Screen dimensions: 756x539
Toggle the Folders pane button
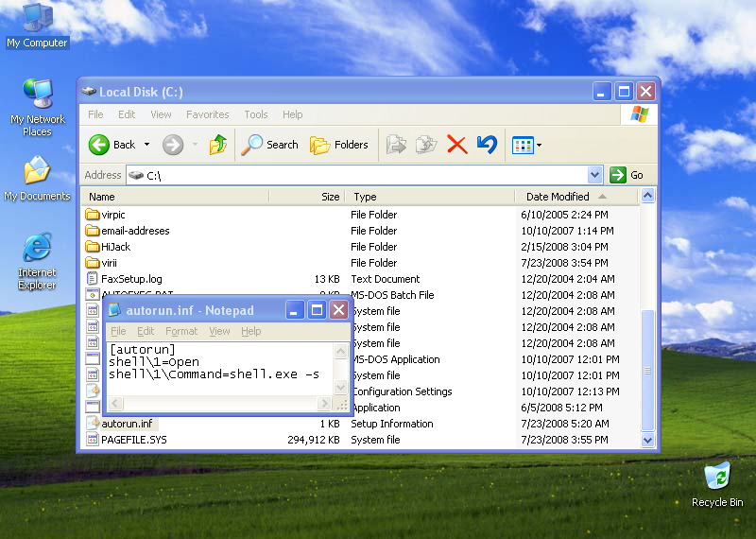point(339,145)
